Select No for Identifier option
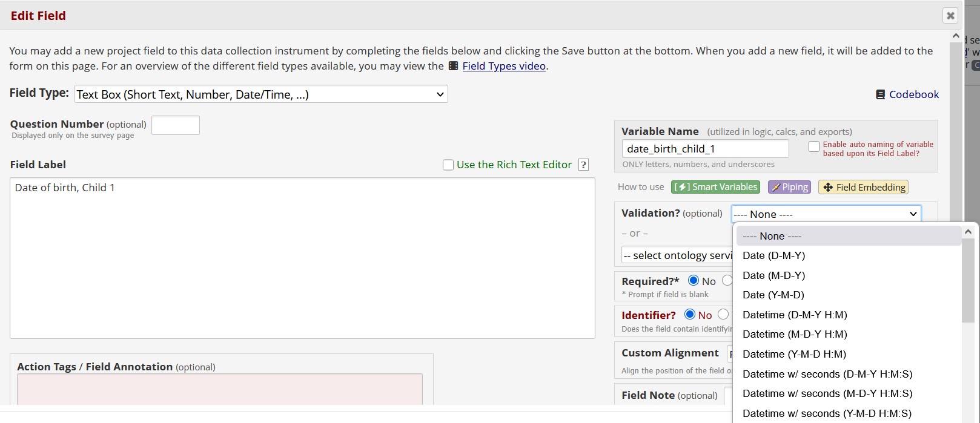 click(689, 314)
